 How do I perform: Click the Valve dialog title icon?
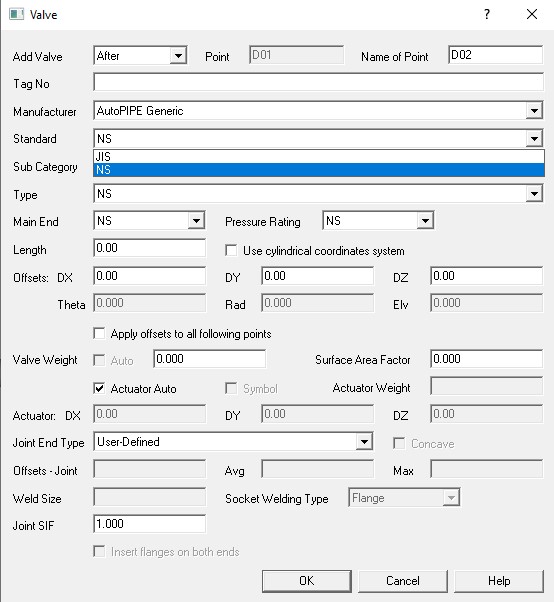(x=17, y=14)
